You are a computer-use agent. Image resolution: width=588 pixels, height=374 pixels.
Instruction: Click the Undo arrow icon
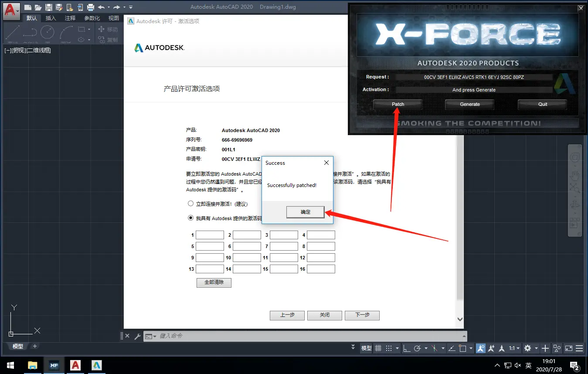[101, 7]
